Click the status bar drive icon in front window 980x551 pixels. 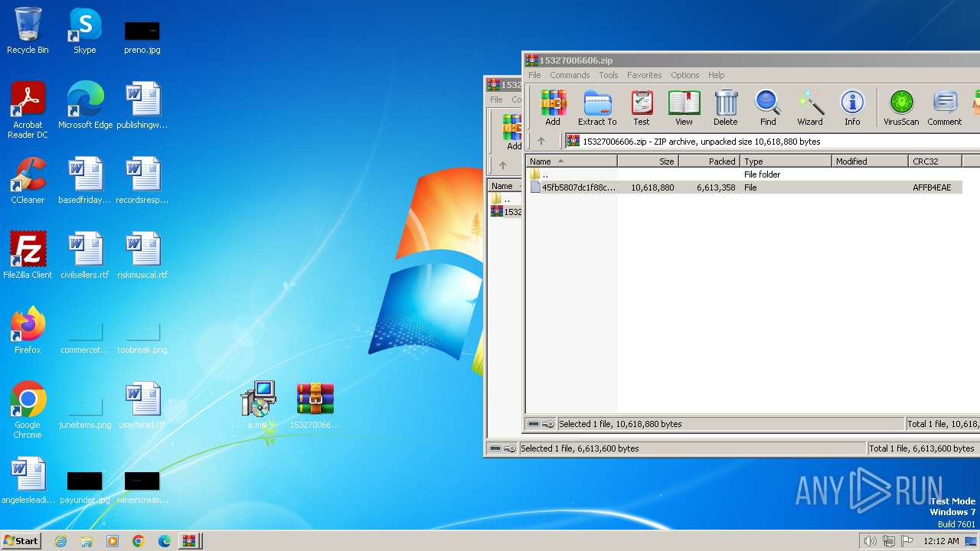pyautogui.click(x=534, y=424)
